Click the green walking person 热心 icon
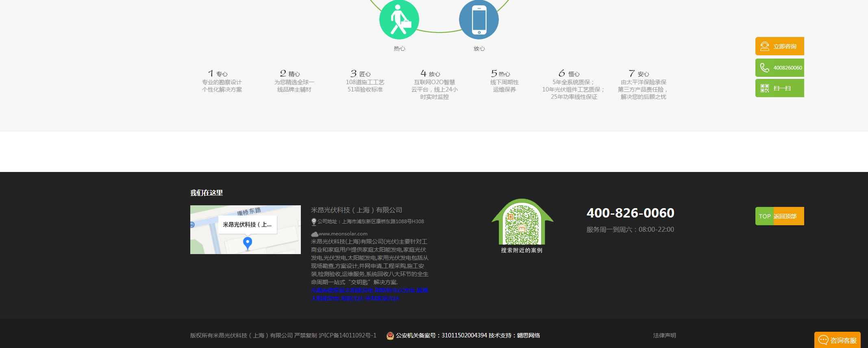The width and height of the screenshot is (868, 348). coord(399,20)
